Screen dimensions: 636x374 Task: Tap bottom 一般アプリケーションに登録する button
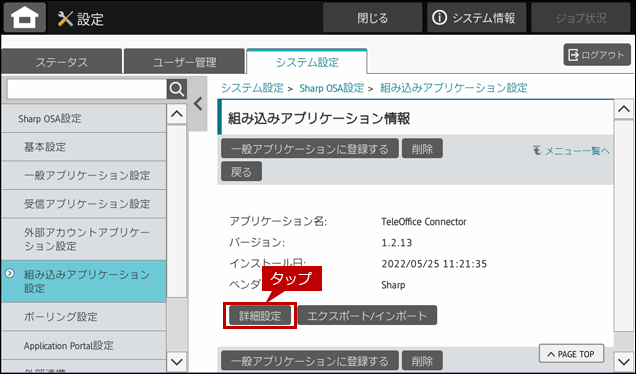tap(310, 361)
